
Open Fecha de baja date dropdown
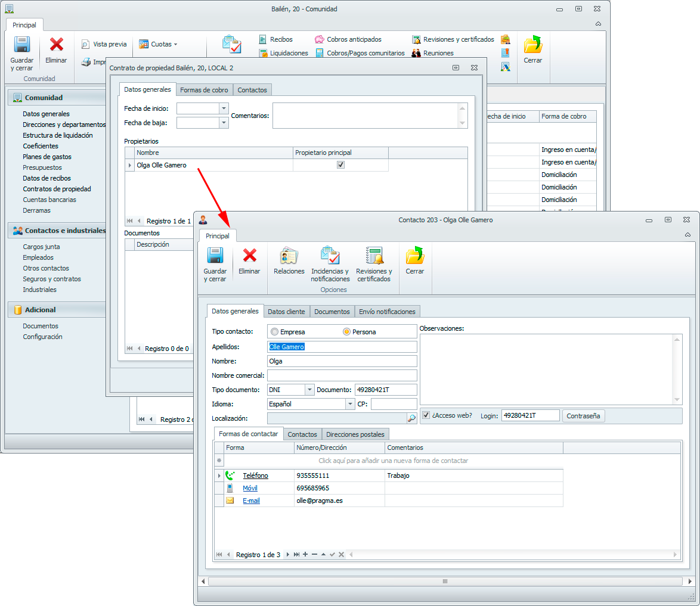pos(224,122)
